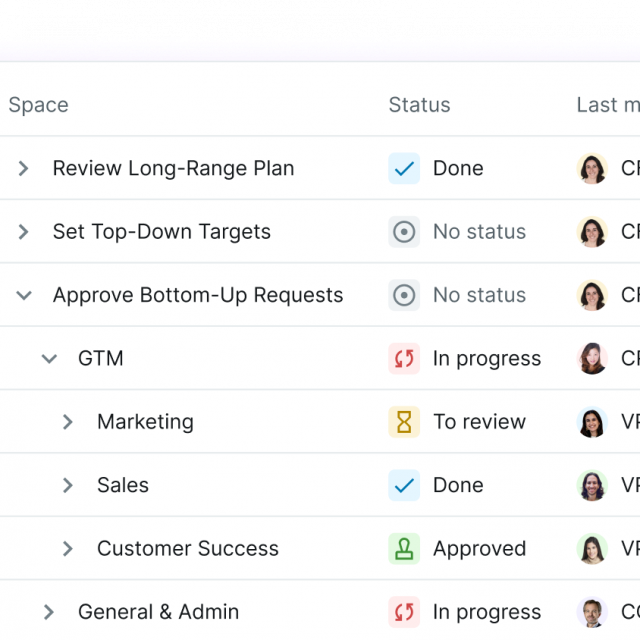640x640 pixels.
Task: Click the No status icon for Set Top-Down Targets
Action: coord(404,232)
